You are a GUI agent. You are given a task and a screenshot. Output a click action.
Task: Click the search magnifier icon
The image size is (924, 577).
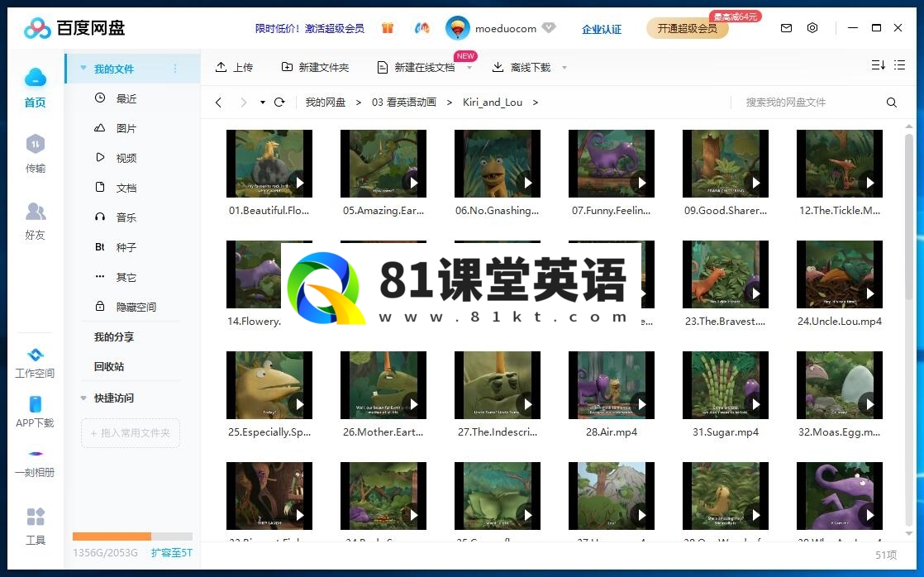tap(892, 103)
